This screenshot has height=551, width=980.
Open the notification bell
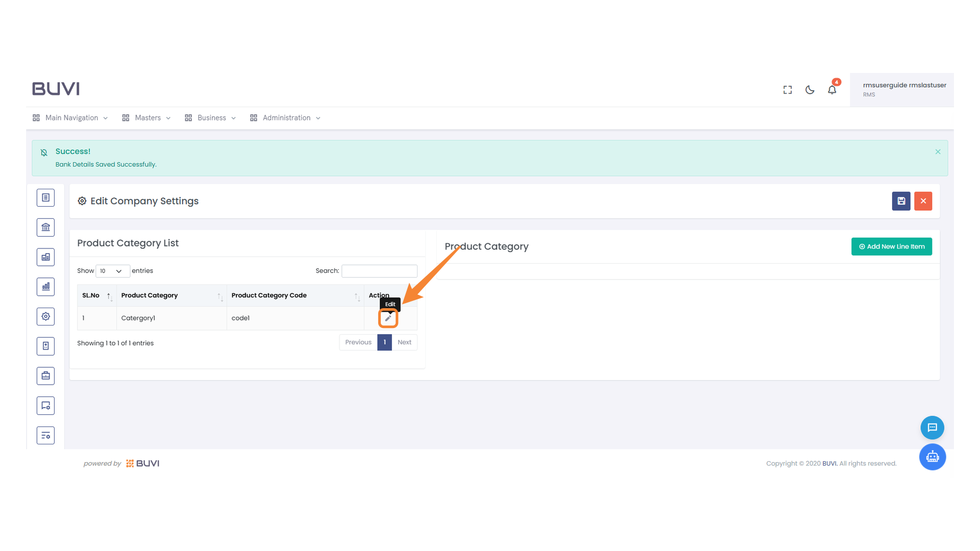pos(832,90)
